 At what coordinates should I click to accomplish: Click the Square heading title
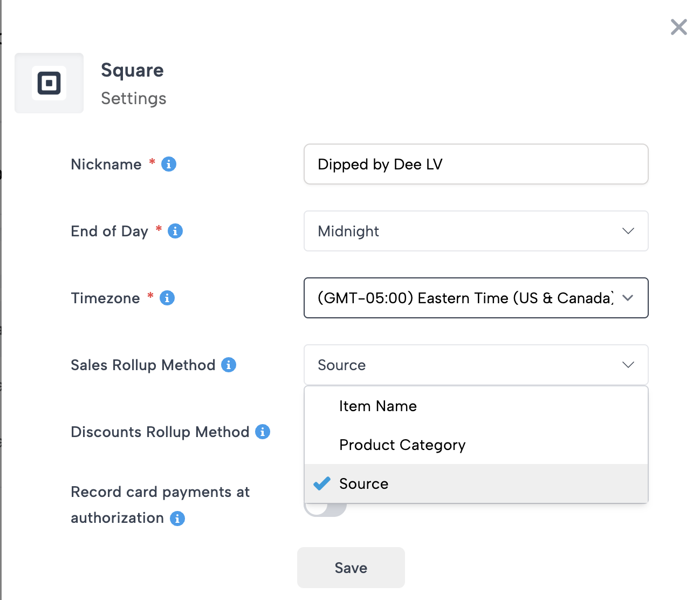[132, 70]
